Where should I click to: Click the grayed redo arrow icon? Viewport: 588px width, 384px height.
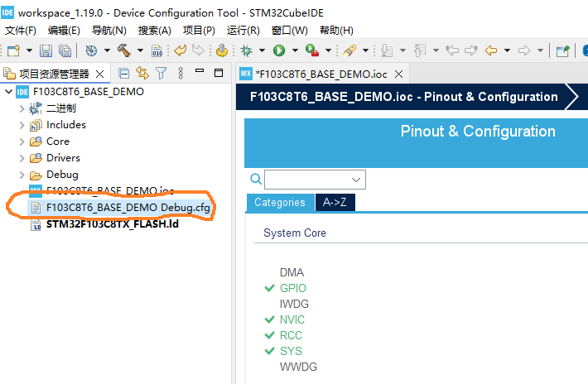[x=198, y=50]
